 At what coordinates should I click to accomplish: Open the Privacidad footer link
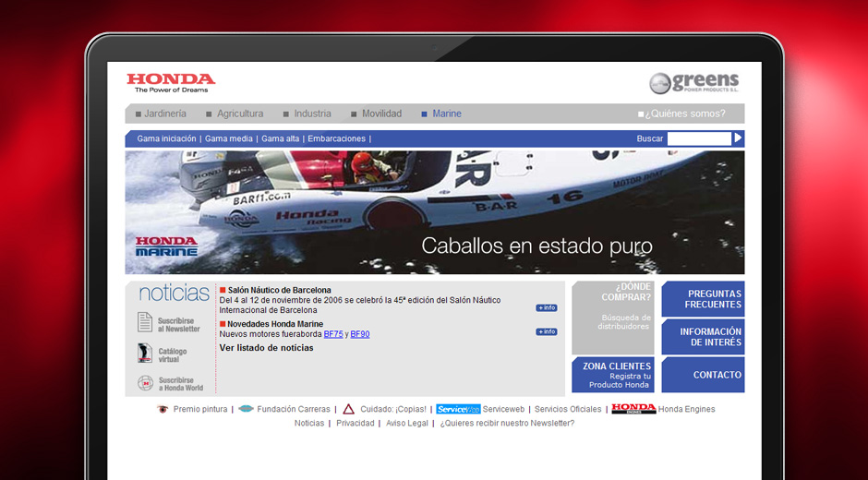(356, 423)
